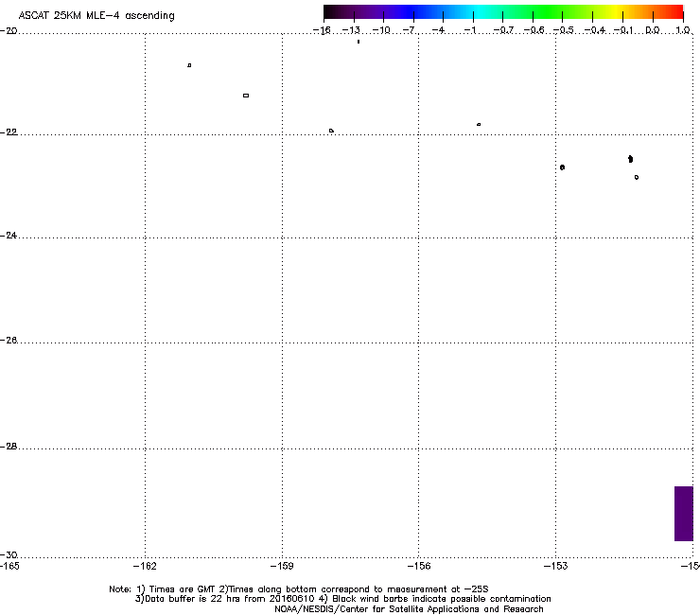This screenshot has width=700, height=615.
Task: Click the -0.7 color scale label
Action: click(503, 30)
